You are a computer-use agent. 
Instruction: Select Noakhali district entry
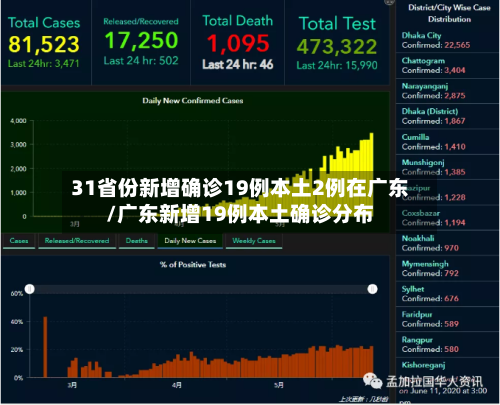[x=447, y=243]
